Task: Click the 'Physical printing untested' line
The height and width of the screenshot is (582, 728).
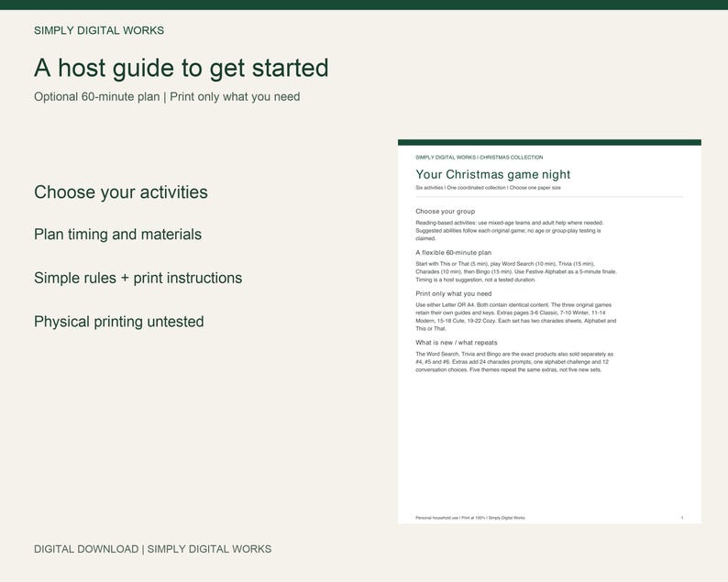Action: pyautogui.click(x=119, y=322)
